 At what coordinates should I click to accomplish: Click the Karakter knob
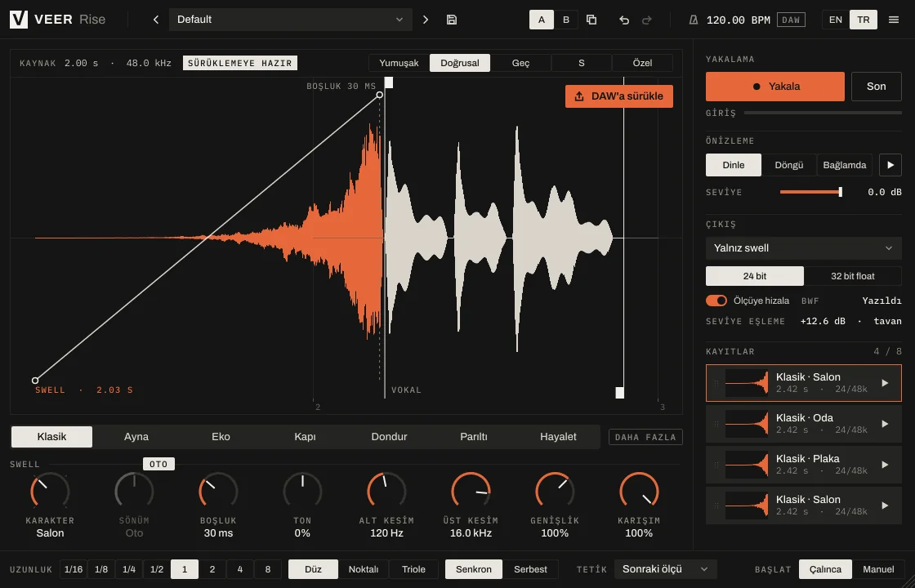point(50,492)
